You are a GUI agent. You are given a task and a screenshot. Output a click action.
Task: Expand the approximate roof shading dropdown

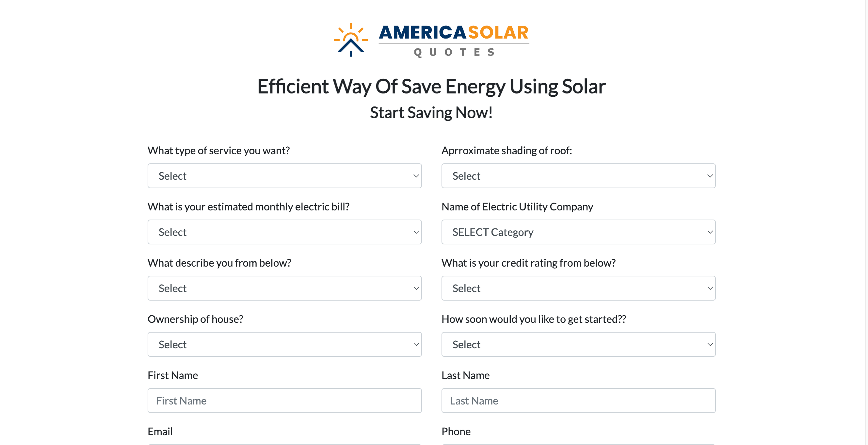click(x=578, y=176)
